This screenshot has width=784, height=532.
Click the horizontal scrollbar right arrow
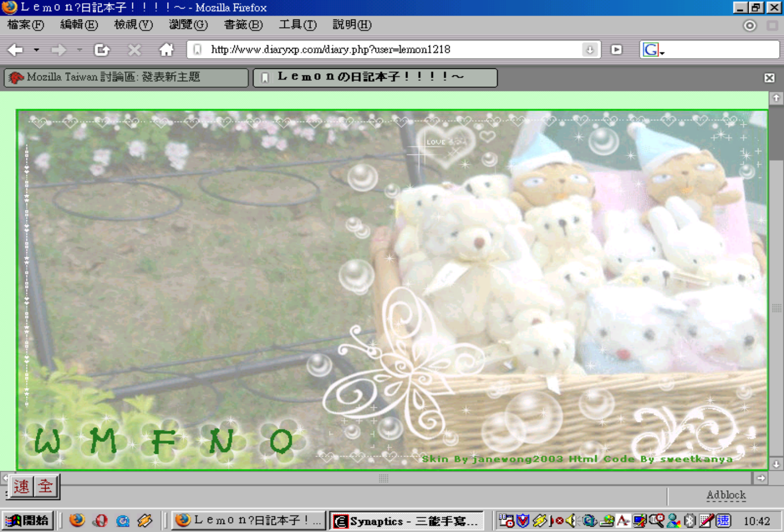(x=761, y=478)
